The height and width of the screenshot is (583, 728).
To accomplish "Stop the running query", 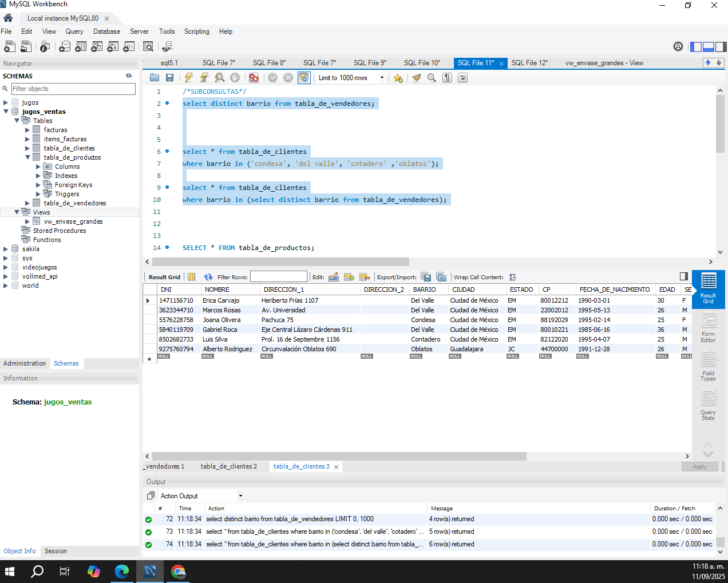I will [235, 78].
